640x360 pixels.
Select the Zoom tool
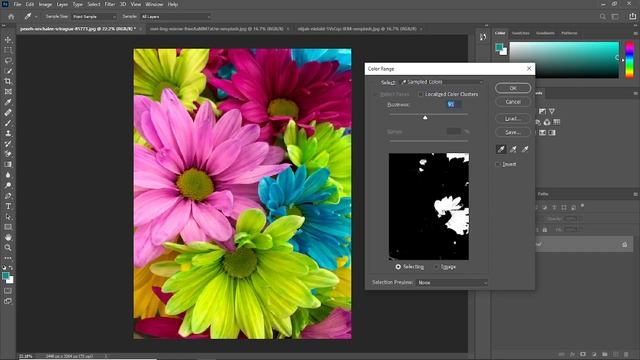(x=8, y=248)
